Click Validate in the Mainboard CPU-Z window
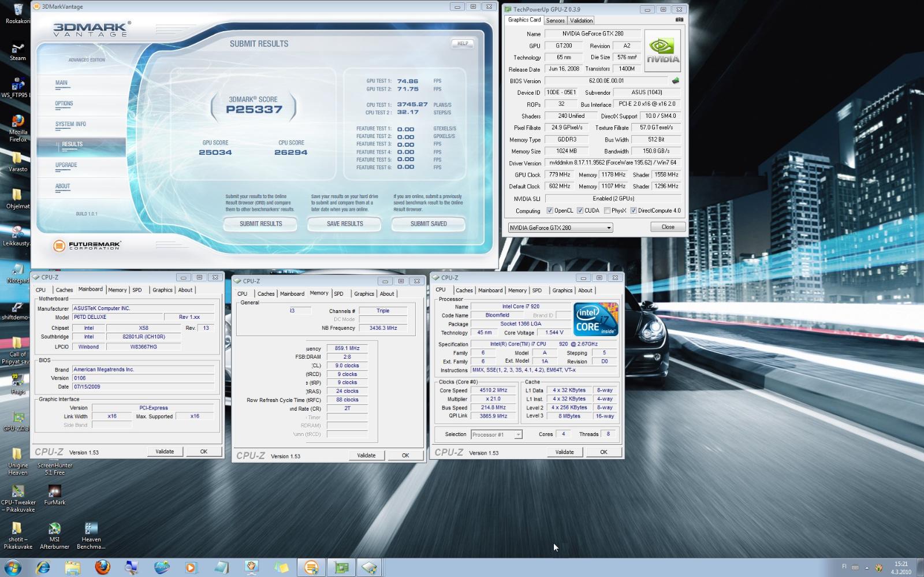The height and width of the screenshot is (577, 924). 165,452
